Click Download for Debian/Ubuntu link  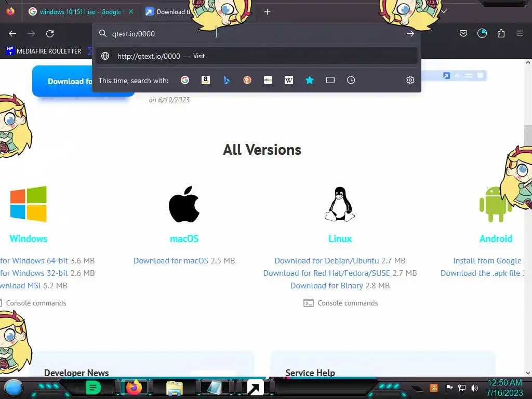pos(327,261)
